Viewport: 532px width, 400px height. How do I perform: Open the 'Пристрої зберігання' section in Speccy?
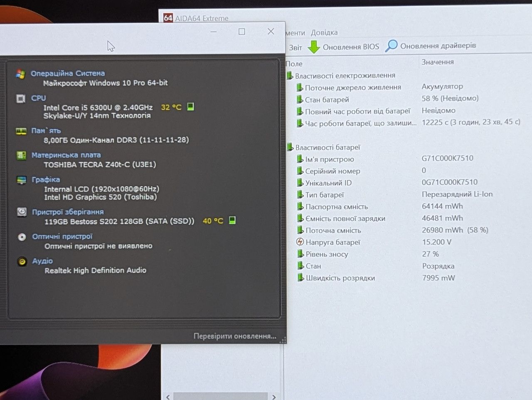point(68,212)
